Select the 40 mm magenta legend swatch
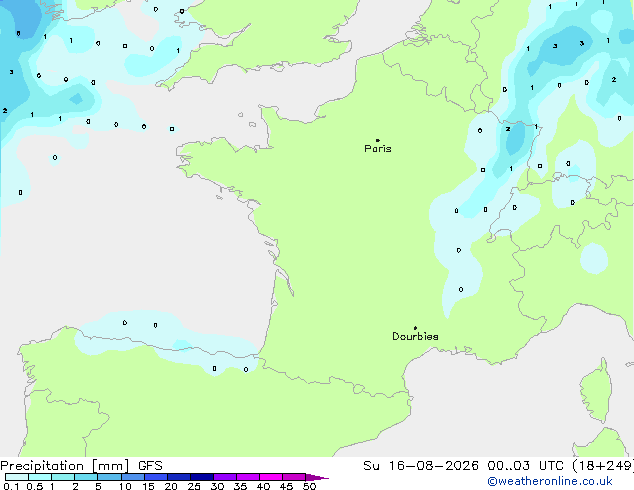Image resolution: width=634 pixels, height=490 pixels. pos(271,477)
